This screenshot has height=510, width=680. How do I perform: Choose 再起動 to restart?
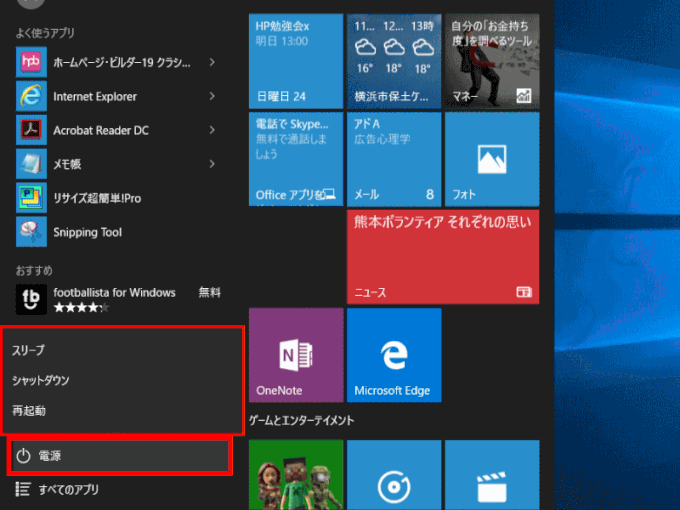click(x=29, y=410)
